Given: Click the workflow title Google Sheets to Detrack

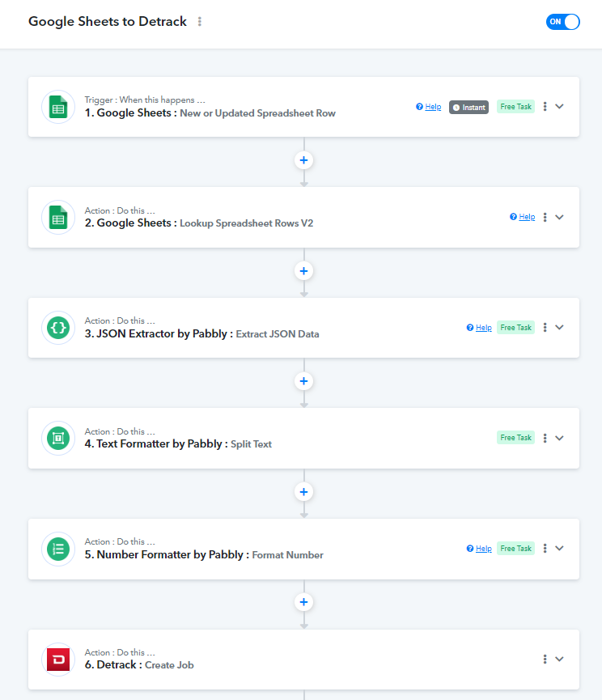Looking at the screenshot, I should (108, 21).
